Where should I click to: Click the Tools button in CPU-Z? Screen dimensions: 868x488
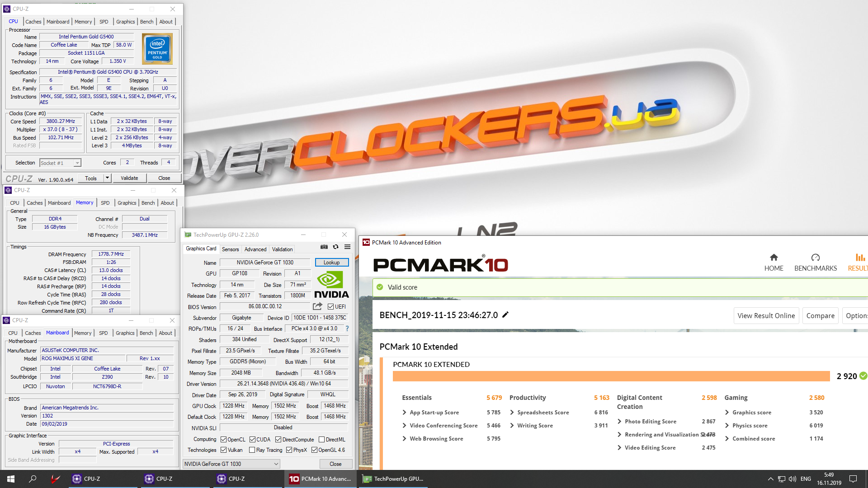pos(91,178)
